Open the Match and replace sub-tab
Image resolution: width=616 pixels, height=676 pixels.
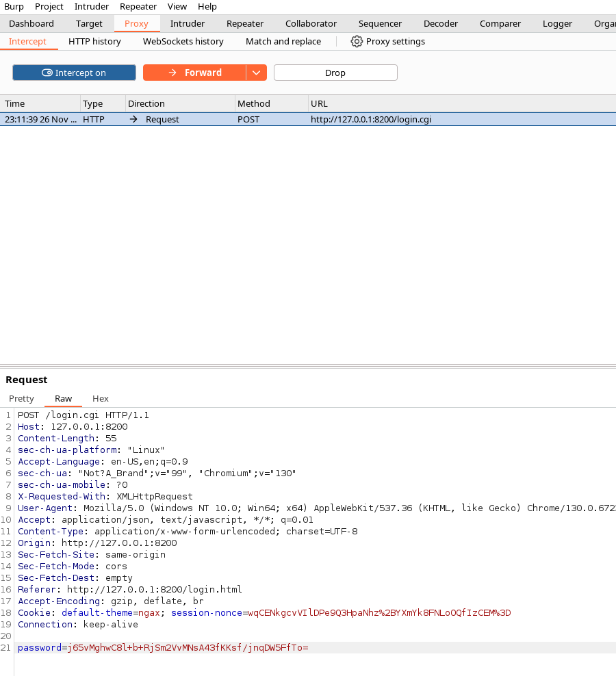283,41
